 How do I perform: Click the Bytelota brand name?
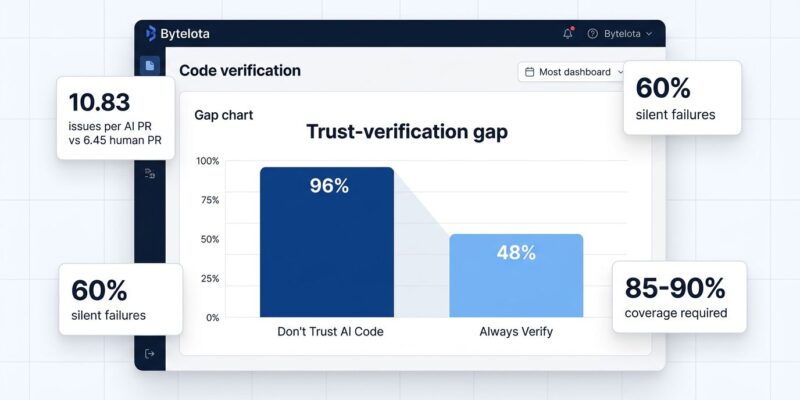click(185, 34)
